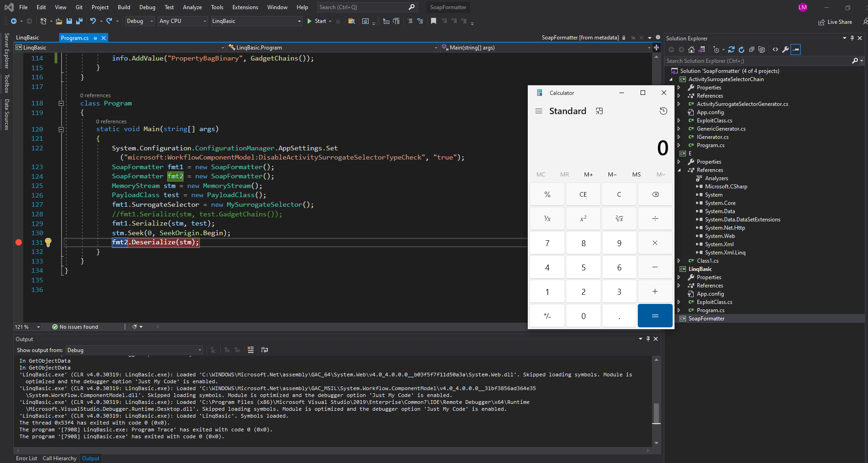This screenshot has height=463, width=868.
Task: Open the Any CPU platform dropdown
Action: pyautogui.click(x=182, y=21)
